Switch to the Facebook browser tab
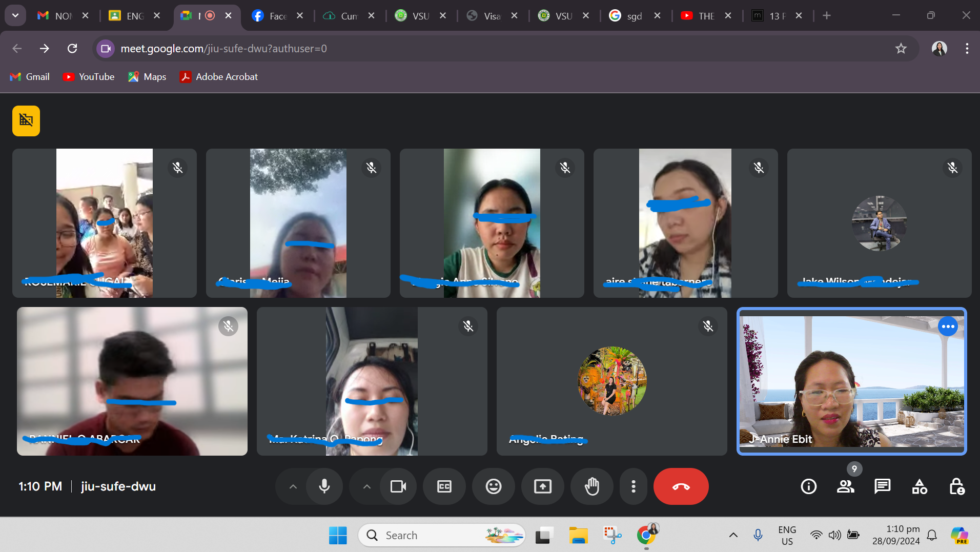This screenshot has height=552, width=980. (272, 16)
